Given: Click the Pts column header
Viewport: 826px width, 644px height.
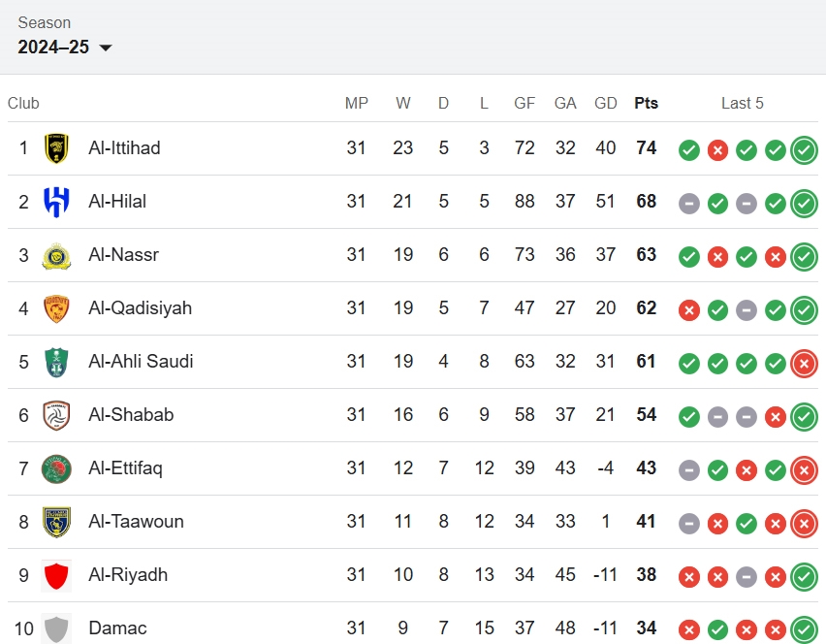Looking at the screenshot, I should click(x=646, y=103).
